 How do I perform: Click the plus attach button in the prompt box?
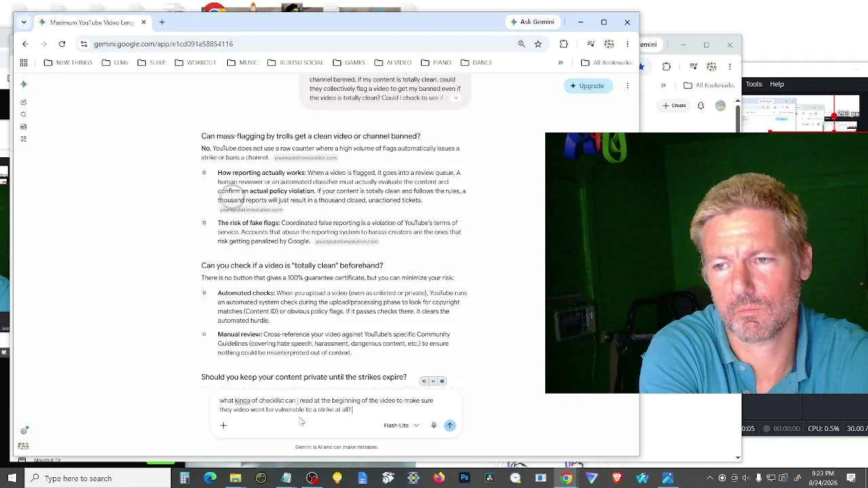[x=223, y=426]
